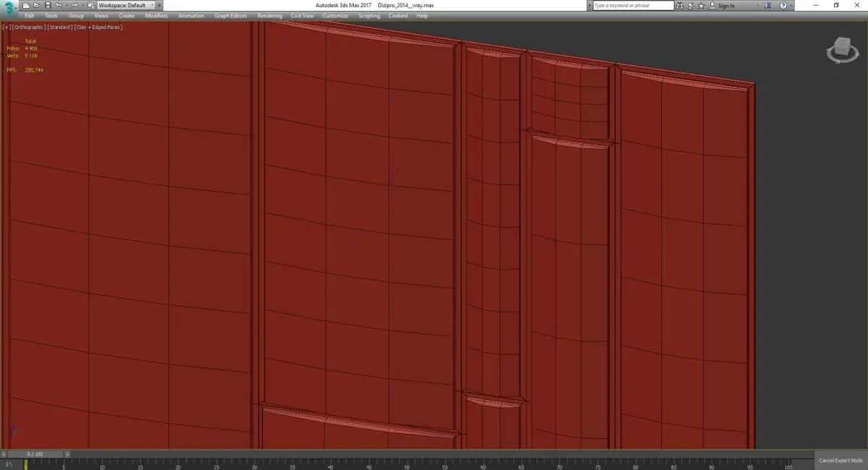
Task: Click Cancel Expert Mode button
Action: (841, 461)
